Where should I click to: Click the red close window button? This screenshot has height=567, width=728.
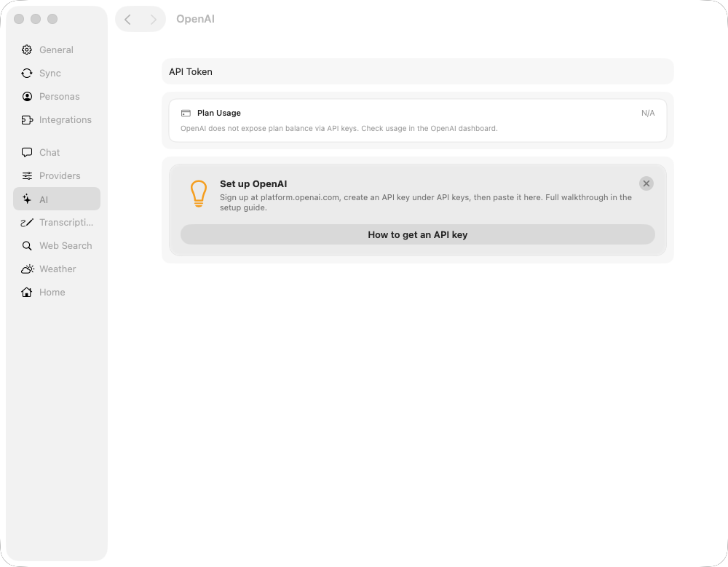[19, 19]
